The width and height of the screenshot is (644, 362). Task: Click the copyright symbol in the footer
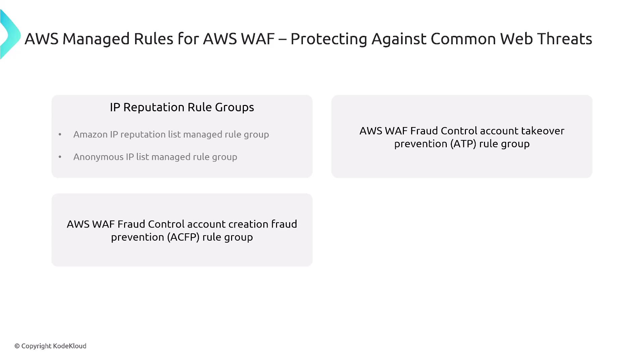[17, 346]
